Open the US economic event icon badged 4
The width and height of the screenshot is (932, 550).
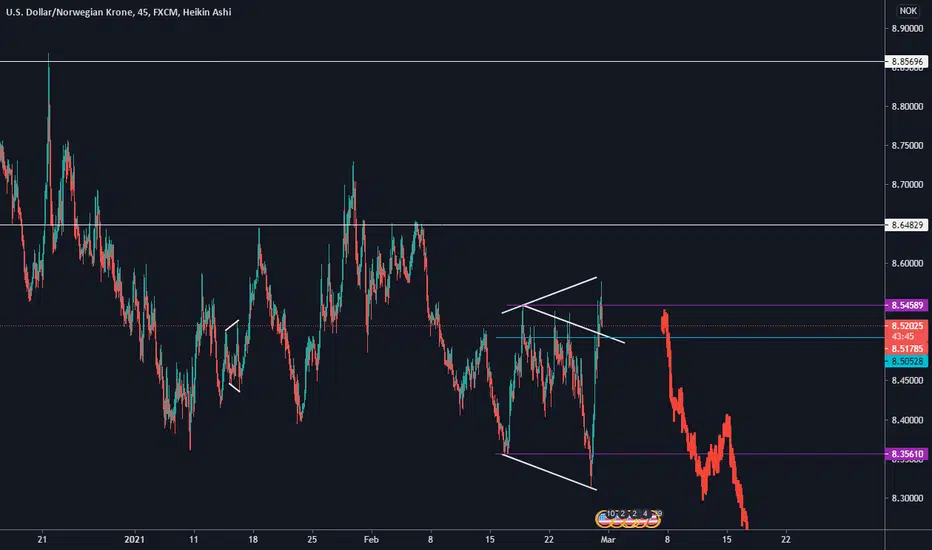[640, 519]
